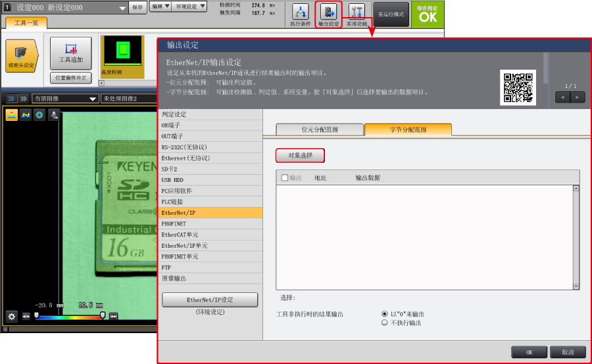This screenshot has height=364, width=592.
Task: Click the right handle of color range slider
Action: coord(103,315)
